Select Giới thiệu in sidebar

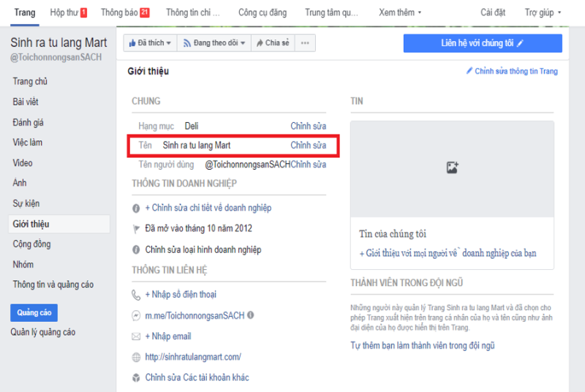tap(59, 225)
